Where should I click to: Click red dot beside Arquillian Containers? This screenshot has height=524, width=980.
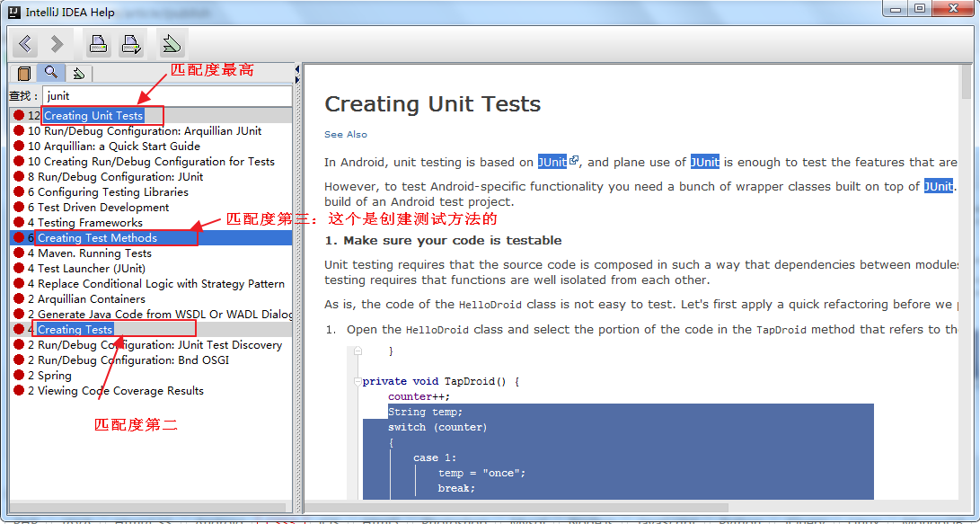tap(19, 299)
